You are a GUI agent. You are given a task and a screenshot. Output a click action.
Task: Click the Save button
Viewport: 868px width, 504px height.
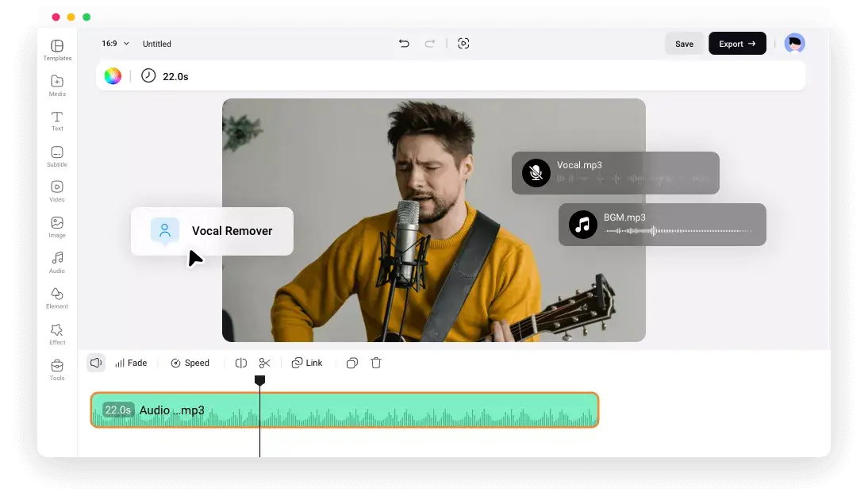tap(684, 44)
